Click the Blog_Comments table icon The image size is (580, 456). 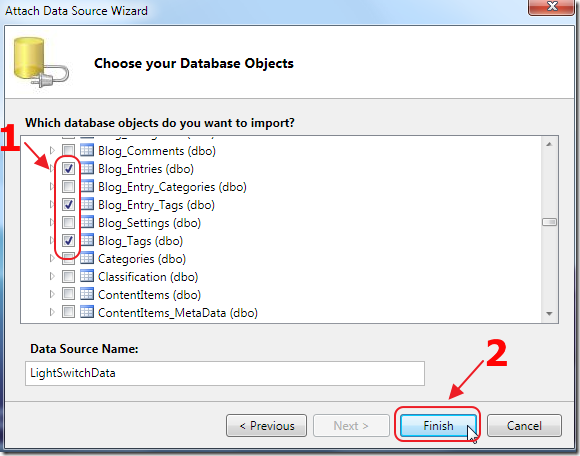coord(87,150)
